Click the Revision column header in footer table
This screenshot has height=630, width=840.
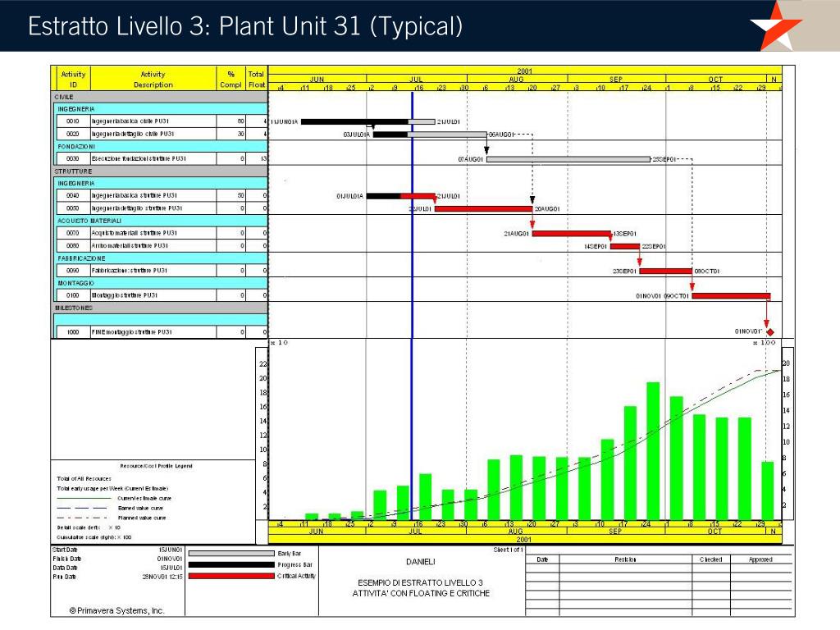[625, 559]
